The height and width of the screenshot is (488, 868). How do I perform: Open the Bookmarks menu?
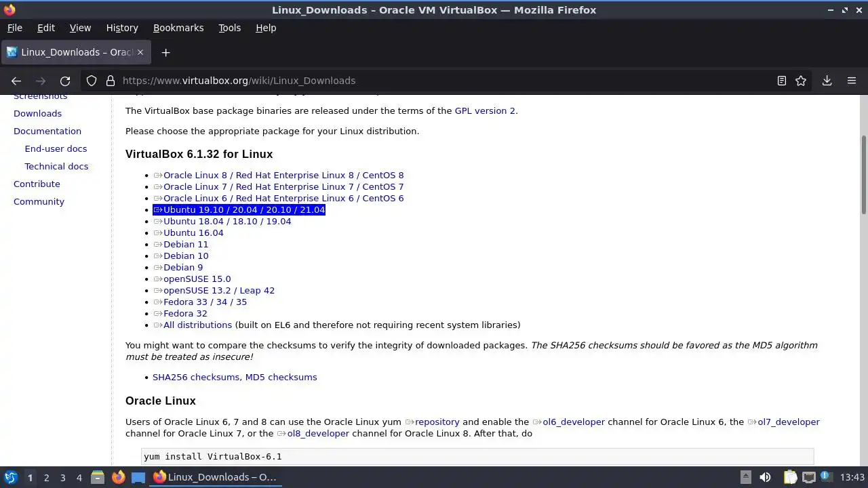tap(178, 28)
